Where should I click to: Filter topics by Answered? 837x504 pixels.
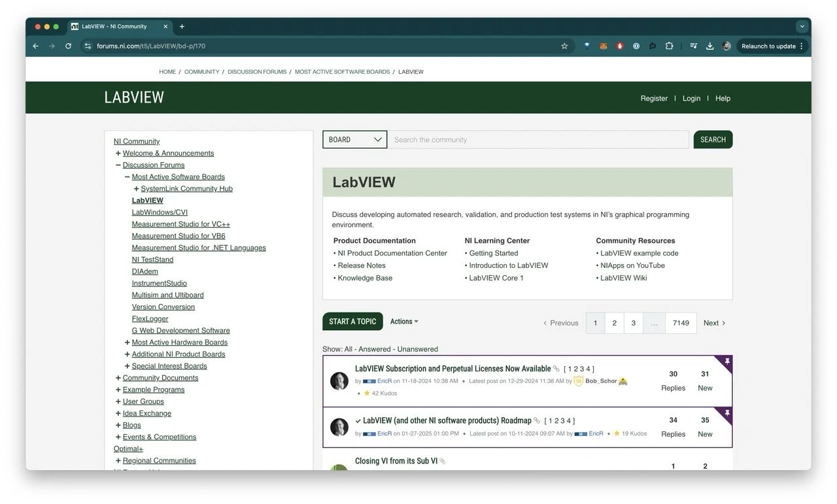coord(373,349)
